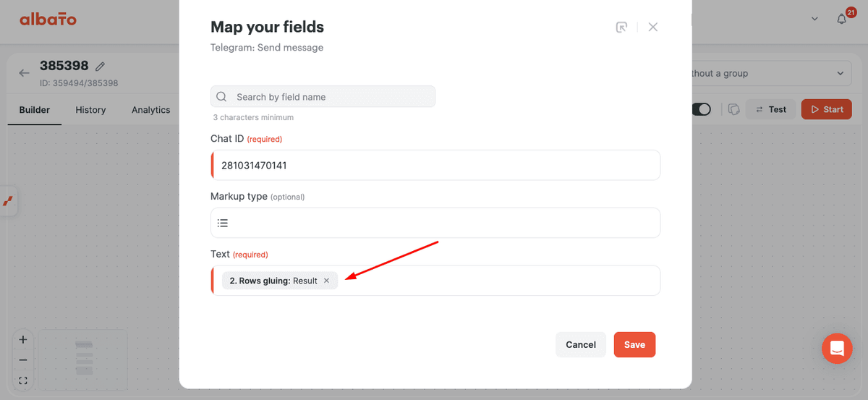Expand the group selection dropdown
This screenshot has height=400, width=868.
pos(767,73)
